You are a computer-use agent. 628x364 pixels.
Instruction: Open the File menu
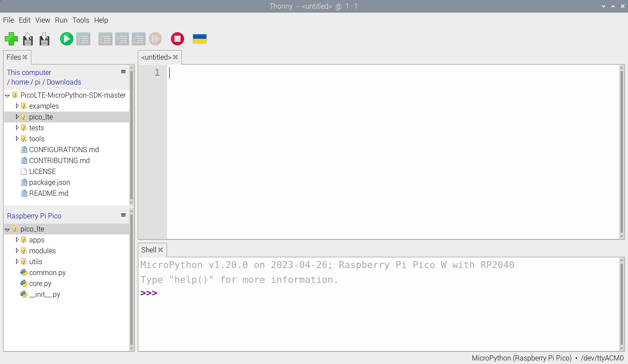pos(9,20)
